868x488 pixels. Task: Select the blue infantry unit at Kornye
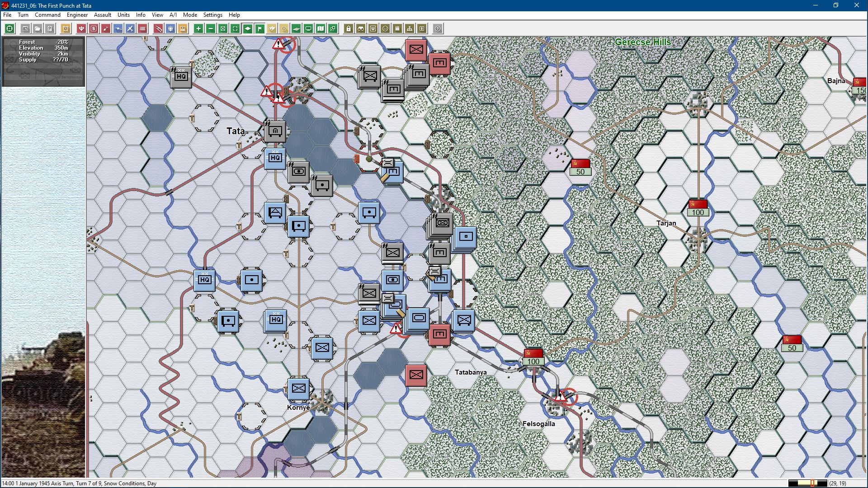click(x=298, y=389)
